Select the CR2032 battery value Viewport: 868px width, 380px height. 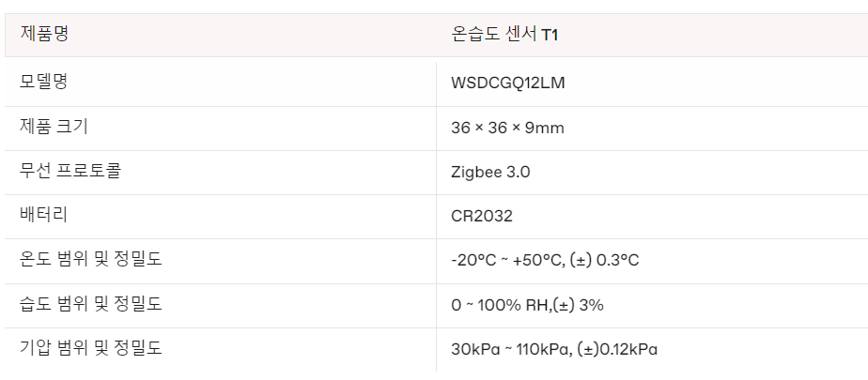(482, 216)
